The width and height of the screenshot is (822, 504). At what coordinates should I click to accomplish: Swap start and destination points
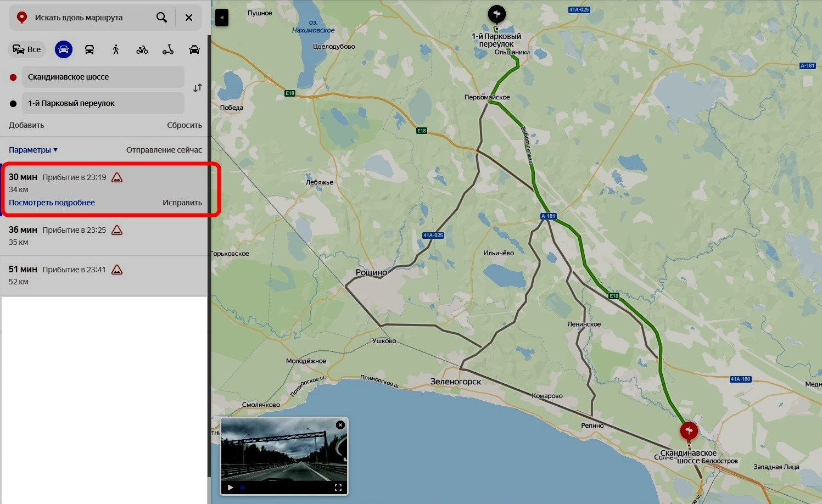pyautogui.click(x=198, y=88)
